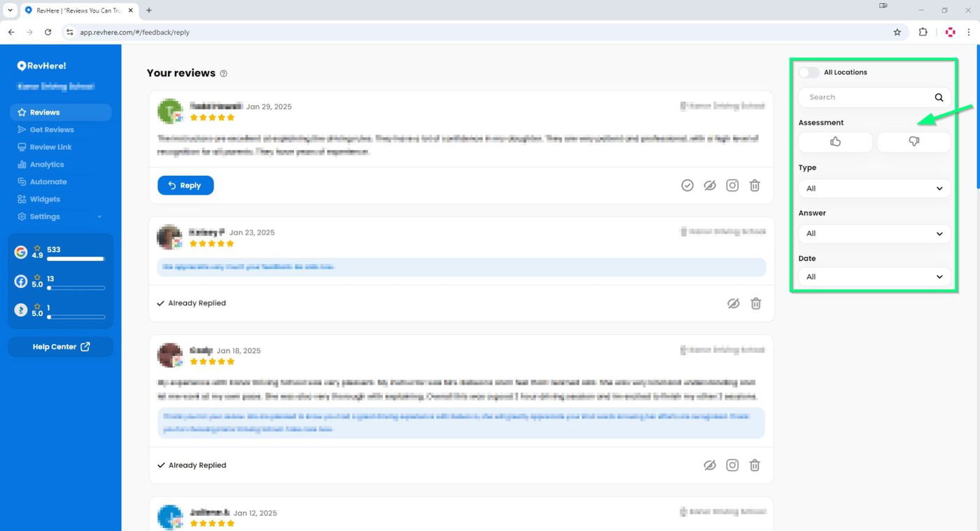Click the thumbs up assessment filter
980x531 pixels.
point(835,142)
